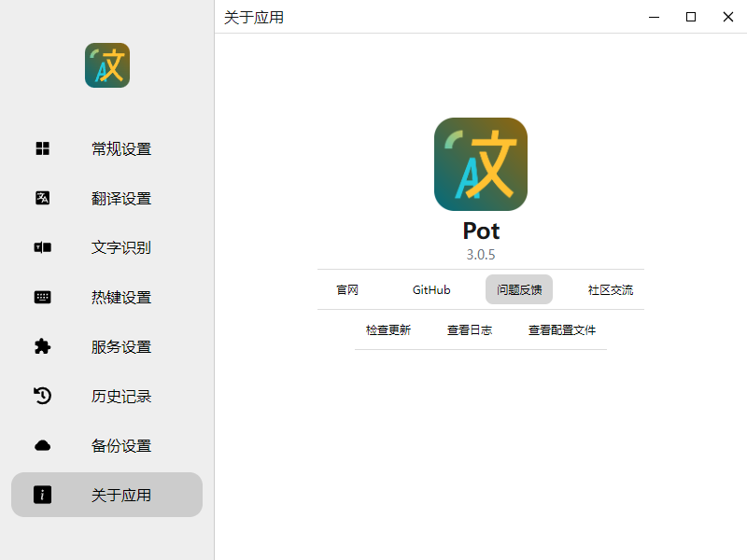Click the 备份设置 cloud icon
Image resolution: width=747 pixels, height=560 pixels.
coord(42,445)
